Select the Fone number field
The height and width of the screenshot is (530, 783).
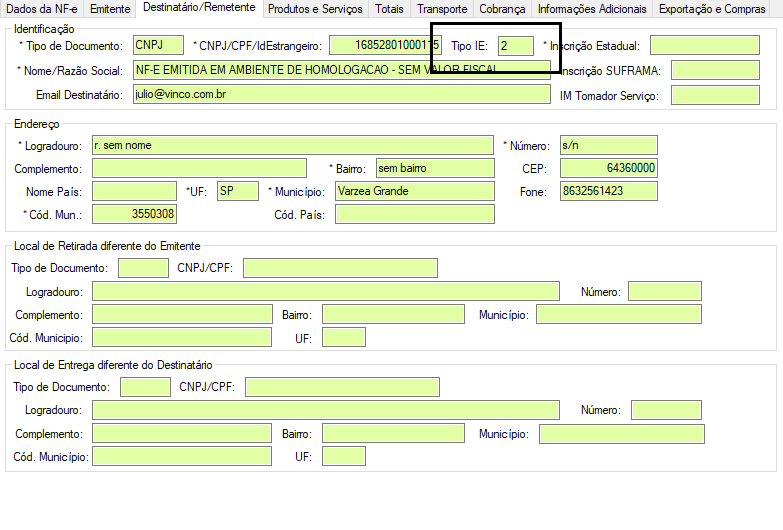click(x=608, y=191)
